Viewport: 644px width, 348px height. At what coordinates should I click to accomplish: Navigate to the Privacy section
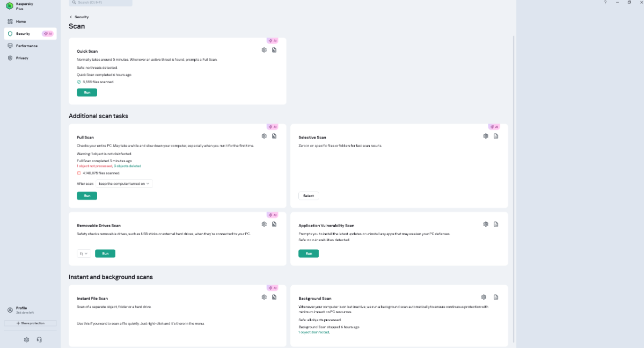tap(22, 58)
